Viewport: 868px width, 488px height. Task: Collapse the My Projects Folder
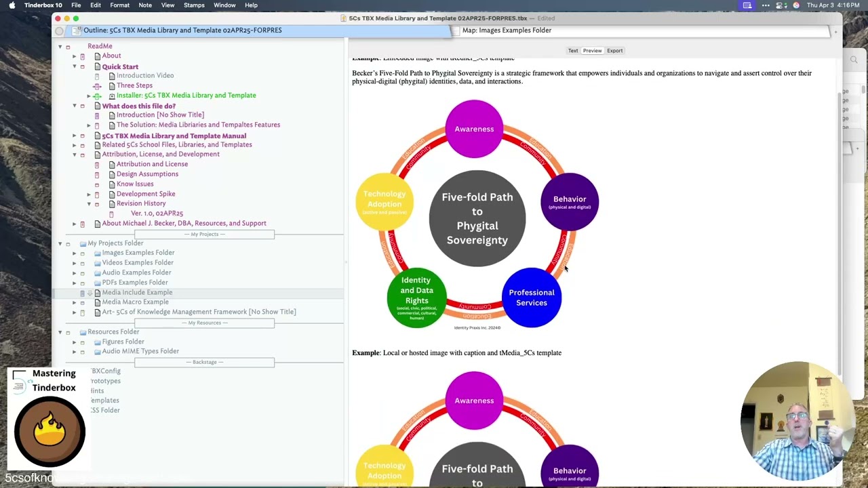click(60, 243)
